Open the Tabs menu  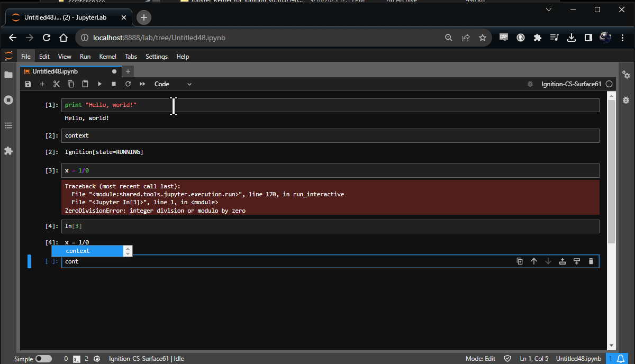click(131, 57)
